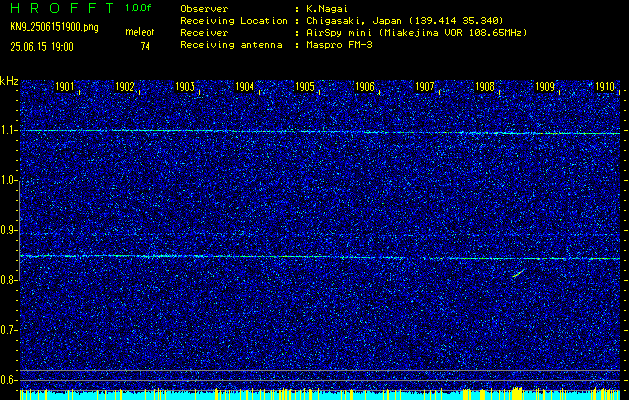This screenshot has width=629, height=400.
Task: Click the Observer label
Action: tap(204, 9)
